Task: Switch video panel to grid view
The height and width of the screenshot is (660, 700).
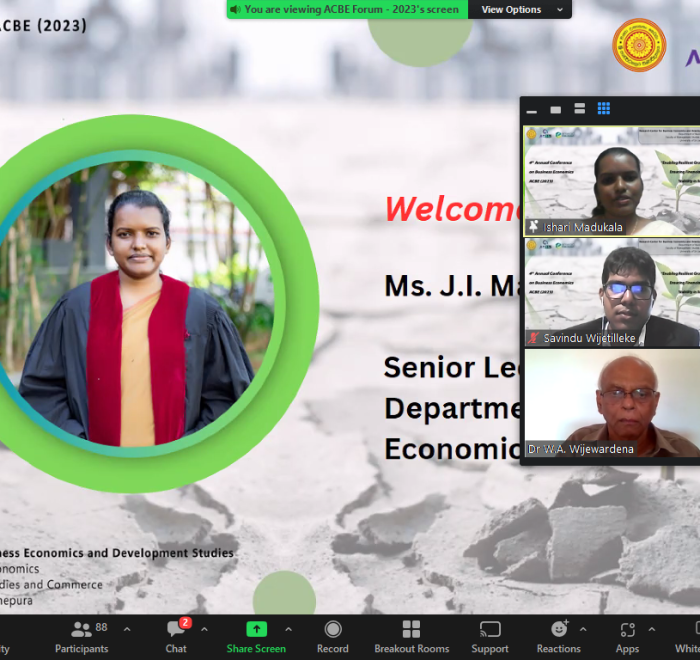Action: (604, 108)
